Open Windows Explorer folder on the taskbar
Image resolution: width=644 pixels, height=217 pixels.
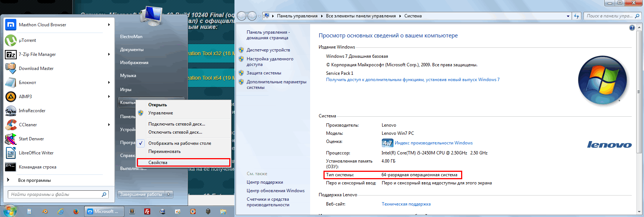[x=223, y=211]
